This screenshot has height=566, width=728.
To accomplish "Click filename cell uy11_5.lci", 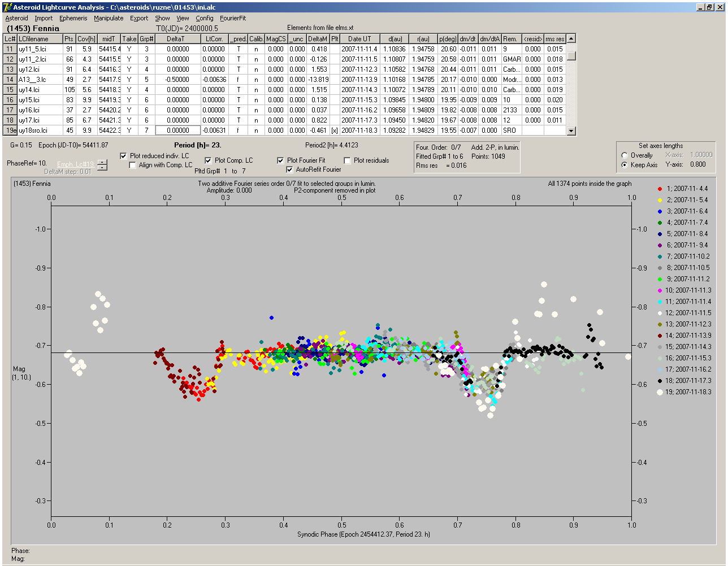I will coord(40,49).
